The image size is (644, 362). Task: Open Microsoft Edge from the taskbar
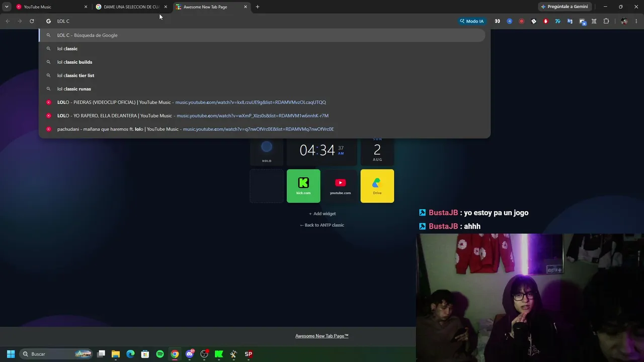click(x=130, y=354)
